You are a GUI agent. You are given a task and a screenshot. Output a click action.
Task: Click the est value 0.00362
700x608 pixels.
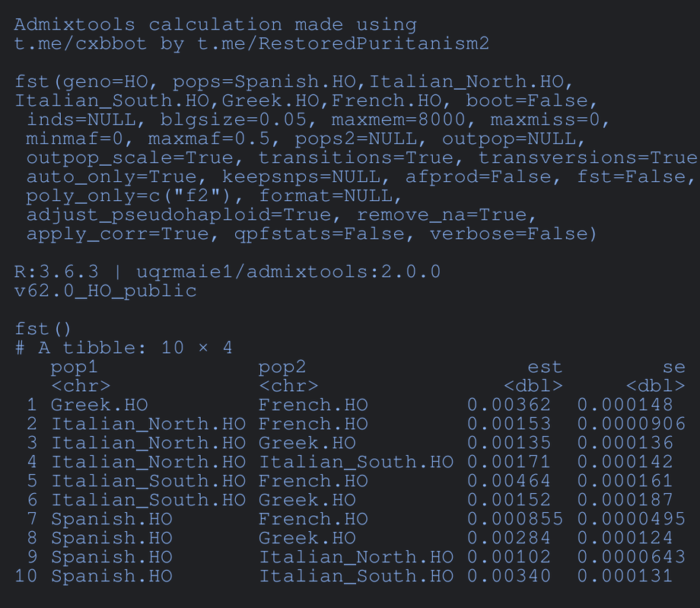click(508, 405)
